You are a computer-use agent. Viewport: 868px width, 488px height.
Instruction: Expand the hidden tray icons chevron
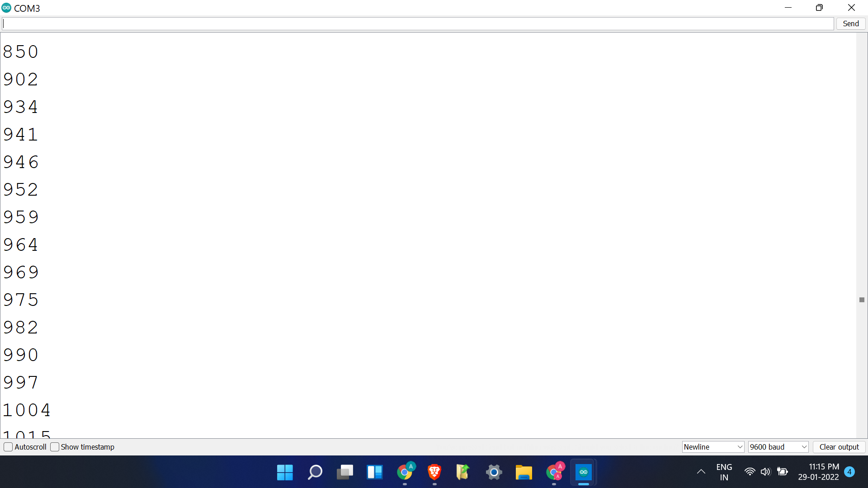coord(701,472)
